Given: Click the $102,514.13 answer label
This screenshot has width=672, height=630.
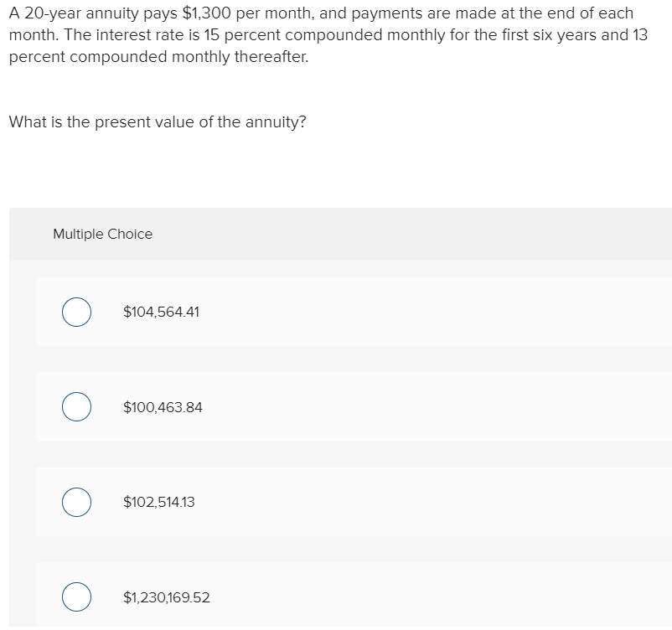Looking at the screenshot, I should [x=158, y=503].
